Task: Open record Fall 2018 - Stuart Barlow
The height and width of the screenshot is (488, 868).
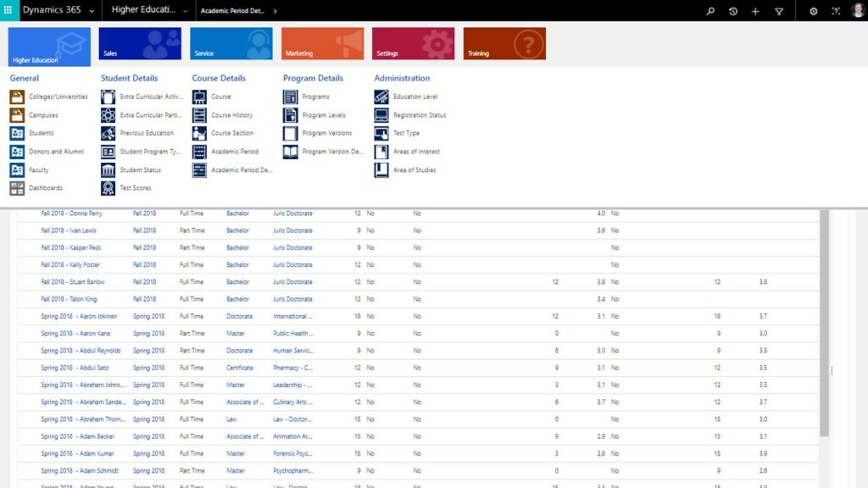Action: [x=73, y=281]
